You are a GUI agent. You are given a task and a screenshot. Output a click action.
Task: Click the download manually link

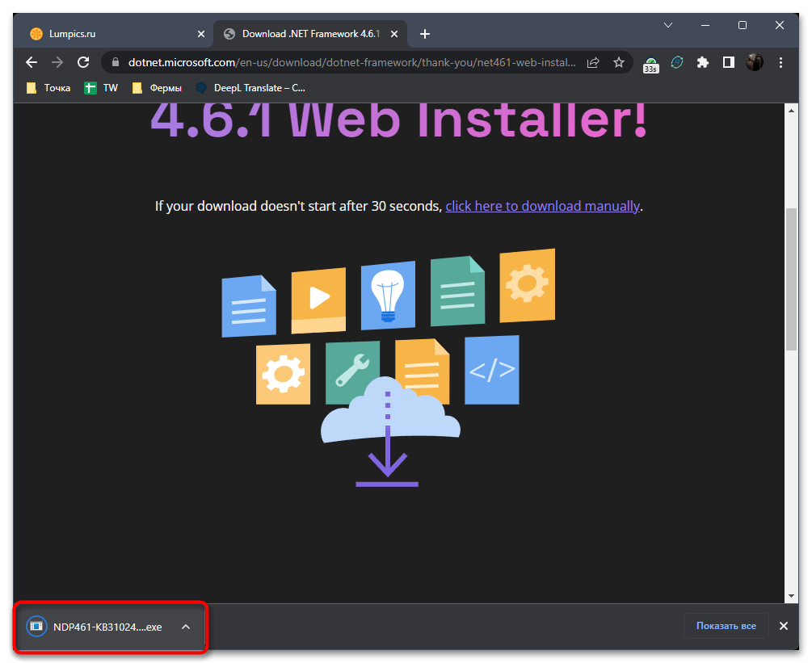click(x=542, y=206)
